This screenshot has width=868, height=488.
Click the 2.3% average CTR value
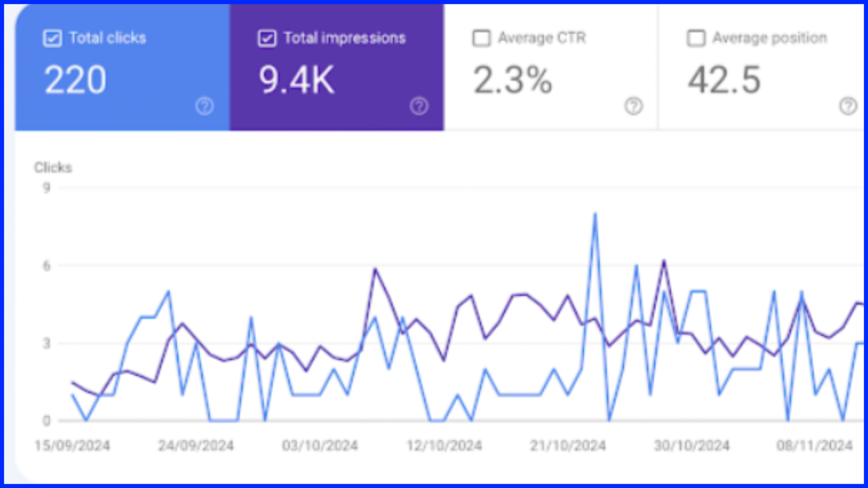click(x=512, y=80)
